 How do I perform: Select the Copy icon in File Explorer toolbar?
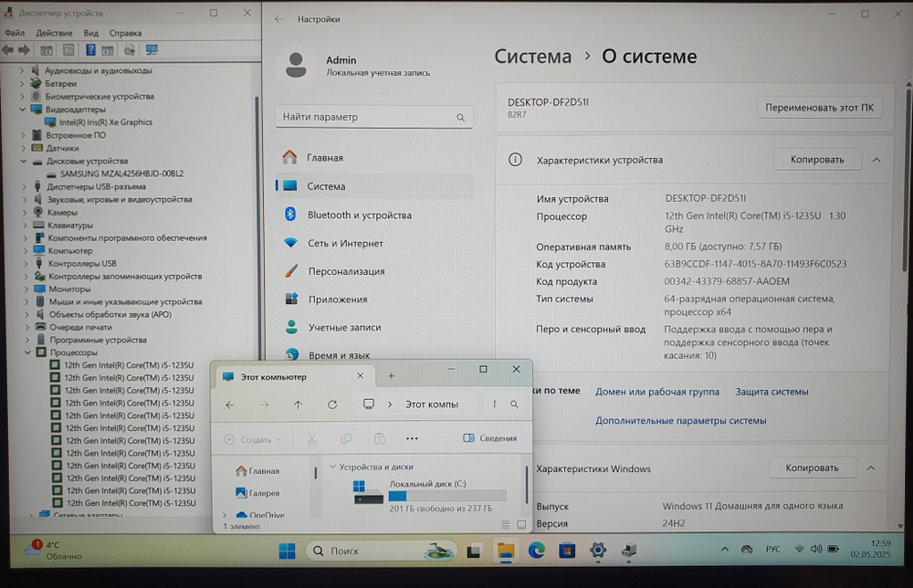[346, 438]
